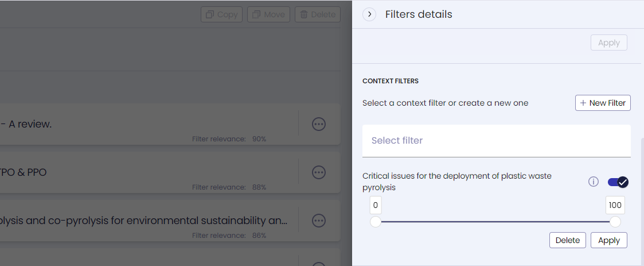Apply the context filter relevance range

click(x=608, y=240)
